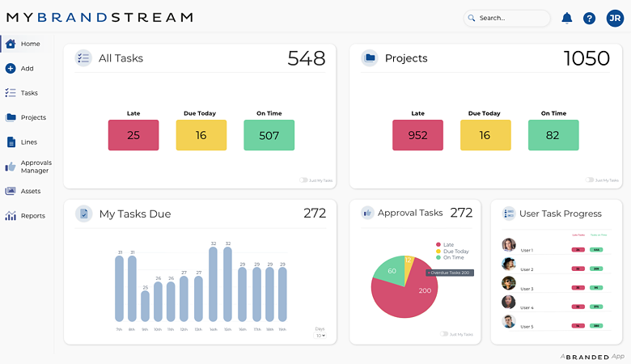Click User 1 green on-time badge
631x364 pixels.
pyautogui.click(x=596, y=250)
